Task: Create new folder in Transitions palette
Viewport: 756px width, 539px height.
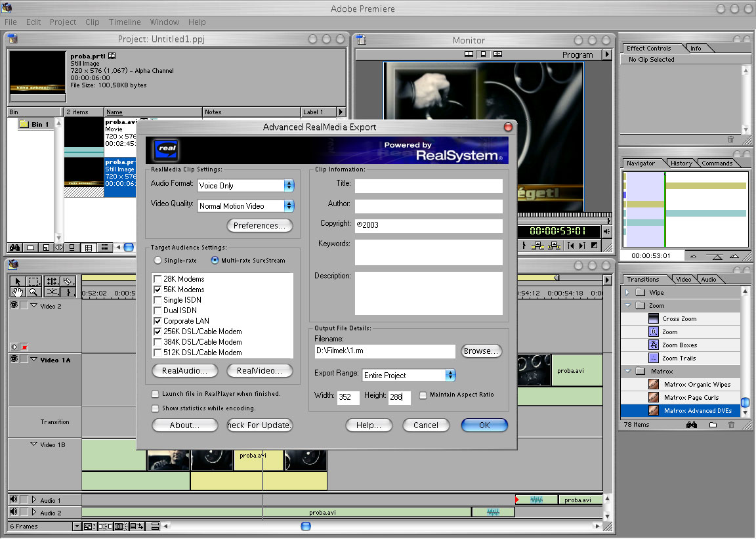Action: tap(713, 425)
